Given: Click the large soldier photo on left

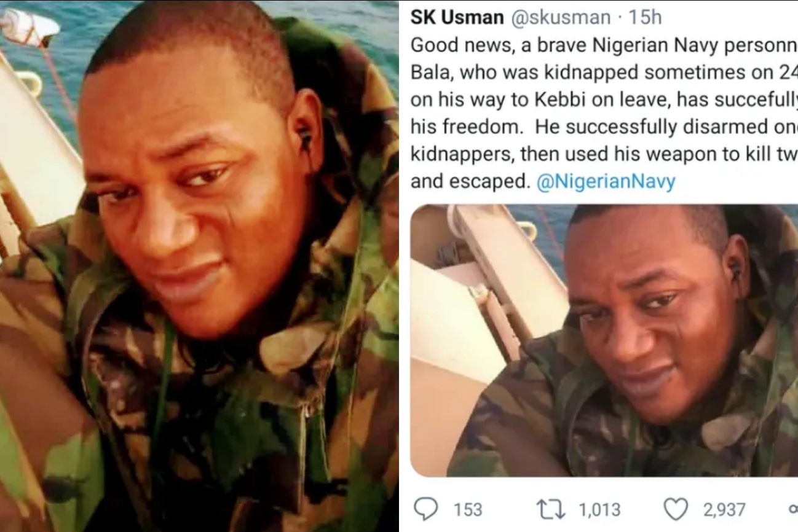Looking at the screenshot, I should click(x=199, y=266).
